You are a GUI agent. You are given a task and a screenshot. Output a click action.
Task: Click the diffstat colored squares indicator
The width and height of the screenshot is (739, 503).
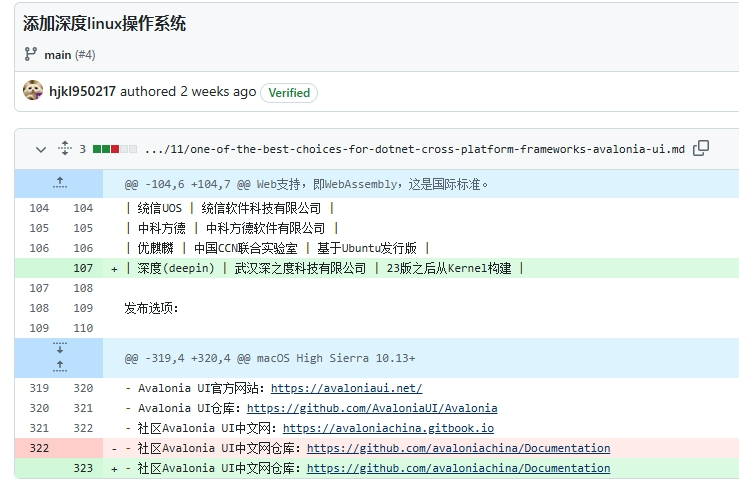point(115,149)
